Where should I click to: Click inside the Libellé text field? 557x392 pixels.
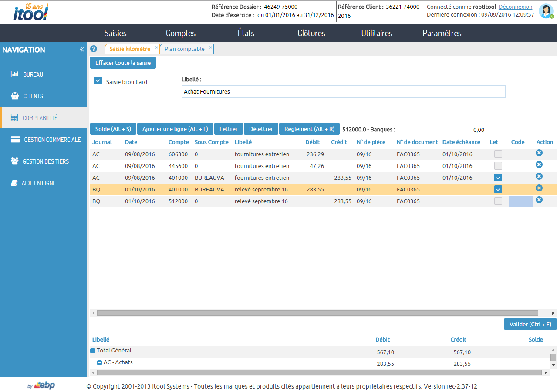(x=344, y=91)
